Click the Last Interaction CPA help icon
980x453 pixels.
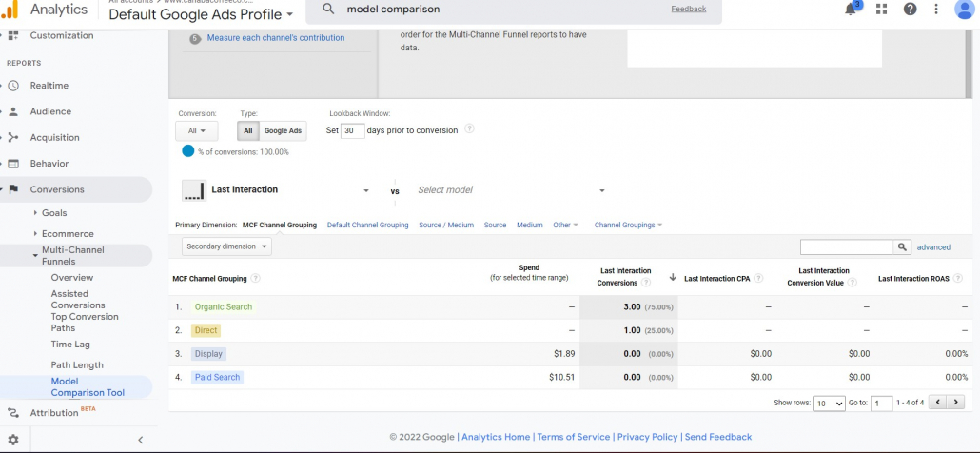coord(758,279)
